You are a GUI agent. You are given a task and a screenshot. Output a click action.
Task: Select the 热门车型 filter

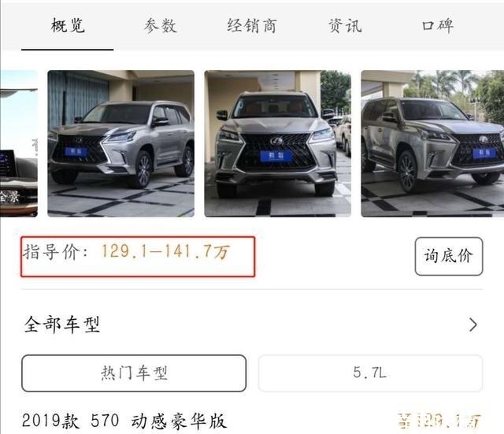point(134,373)
